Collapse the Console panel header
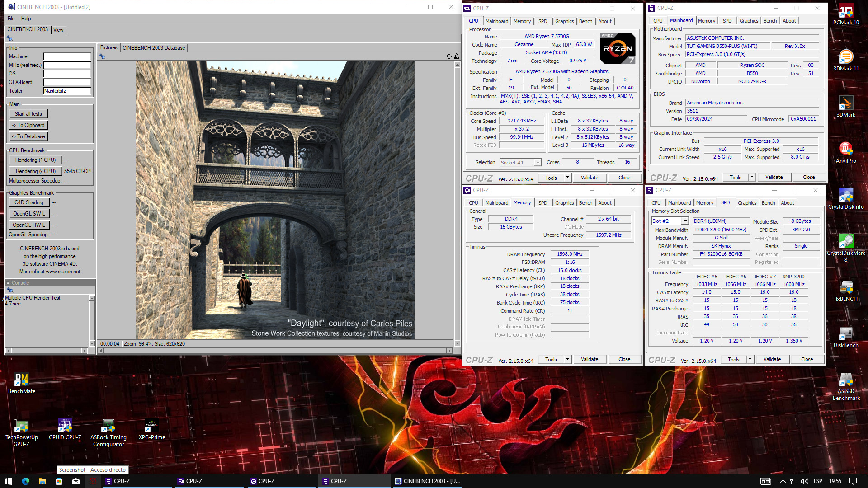 click(x=8, y=283)
